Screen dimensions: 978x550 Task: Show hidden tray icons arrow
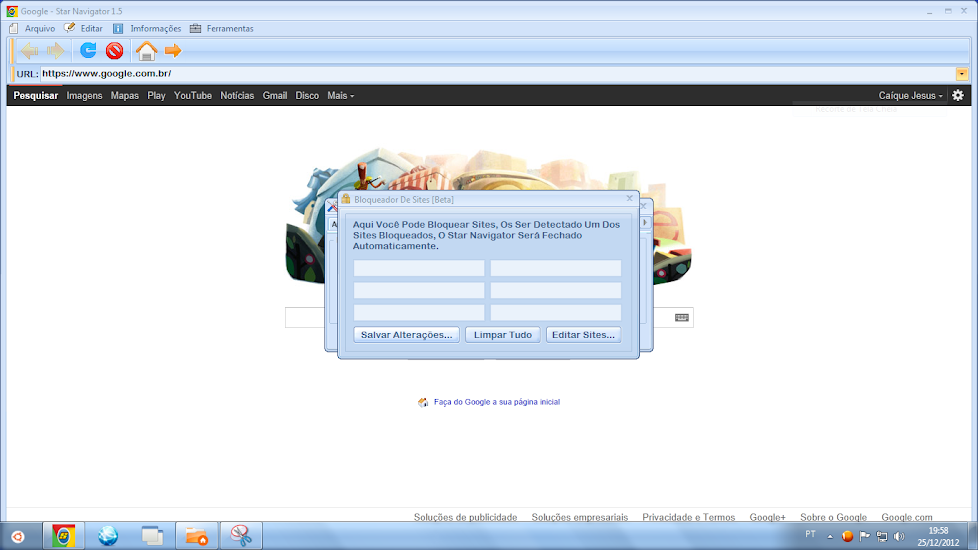pos(830,536)
